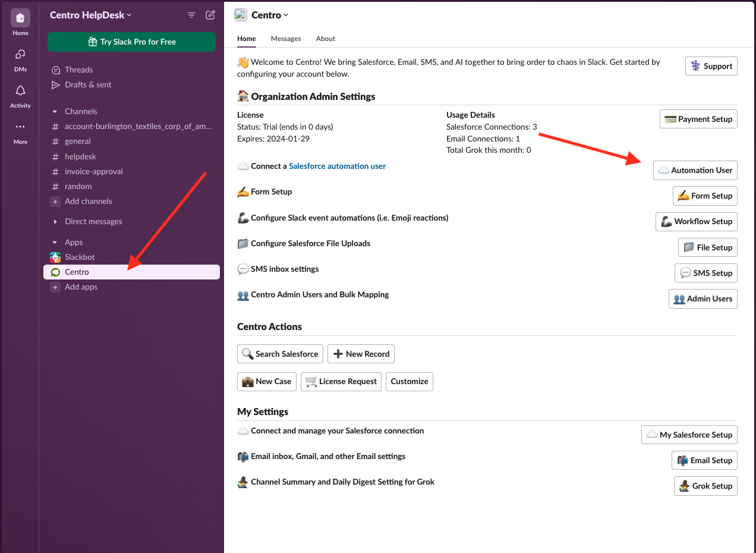Image resolution: width=756 pixels, height=553 pixels.
Task: Open Threads in the sidebar
Action: tap(78, 70)
